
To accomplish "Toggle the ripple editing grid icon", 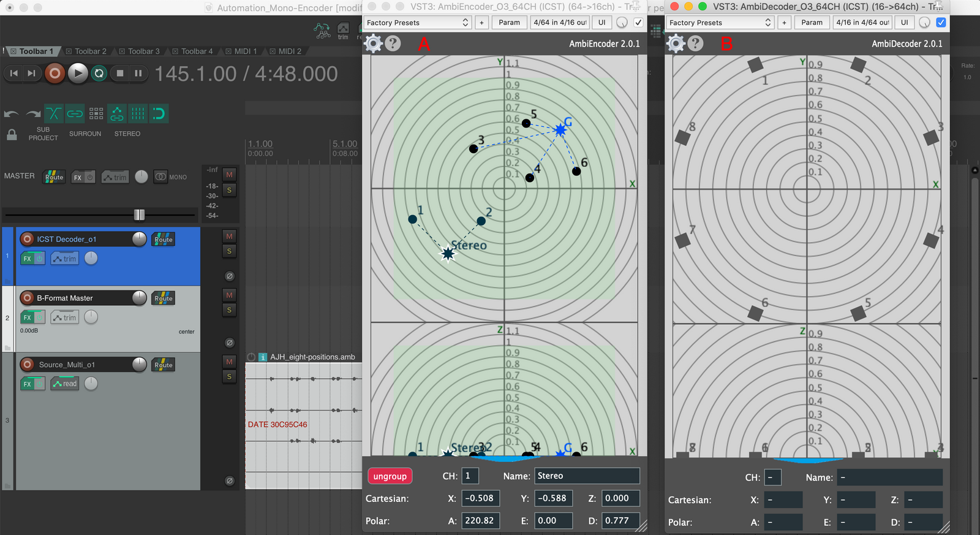I will point(96,113).
